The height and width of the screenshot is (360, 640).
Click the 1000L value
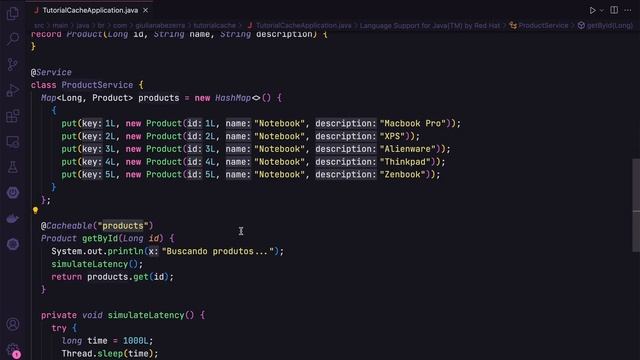136,341
